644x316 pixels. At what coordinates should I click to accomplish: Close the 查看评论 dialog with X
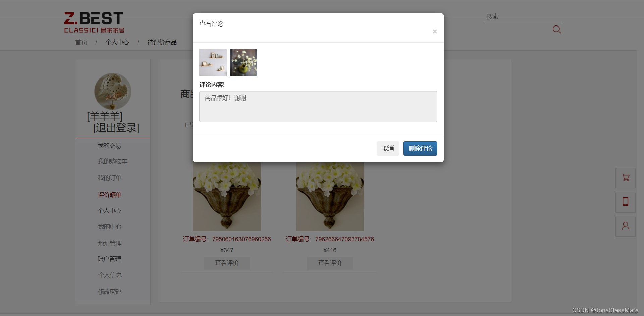[435, 31]
